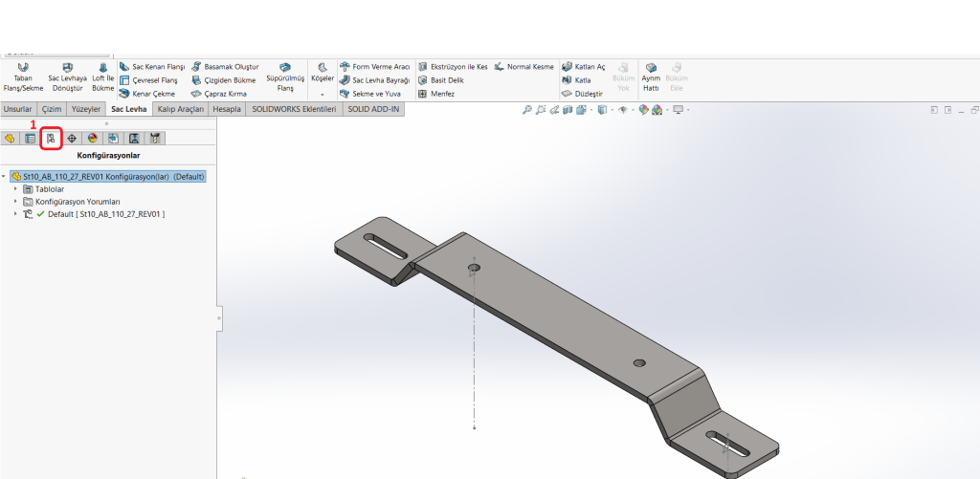Click the Zoom to Fit magnifier icon
Viewport: 980px width, 479px height.
(527, 110)
